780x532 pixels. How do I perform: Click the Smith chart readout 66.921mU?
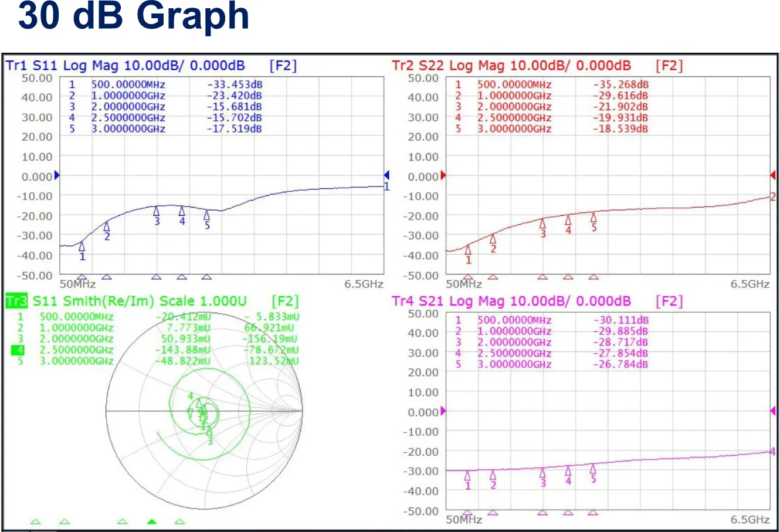[x=269, y=328]
